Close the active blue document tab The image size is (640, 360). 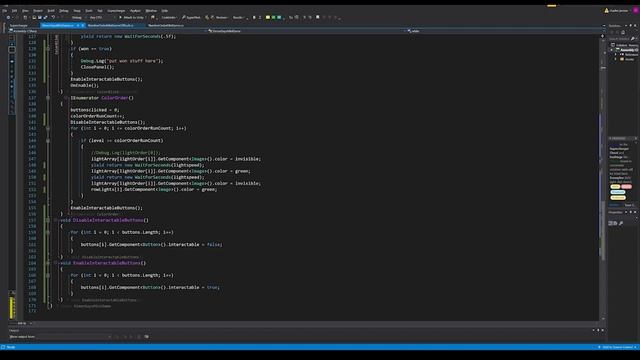point(82,25)
